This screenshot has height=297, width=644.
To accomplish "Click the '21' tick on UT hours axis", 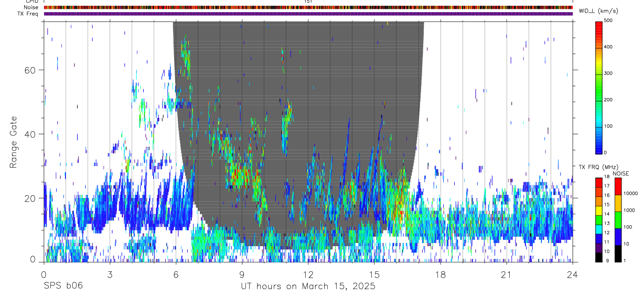I will click(507, 274).
